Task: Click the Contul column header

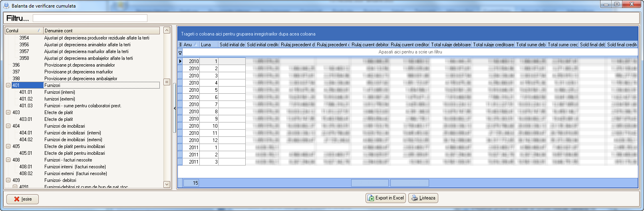Action: coord(23,31)
